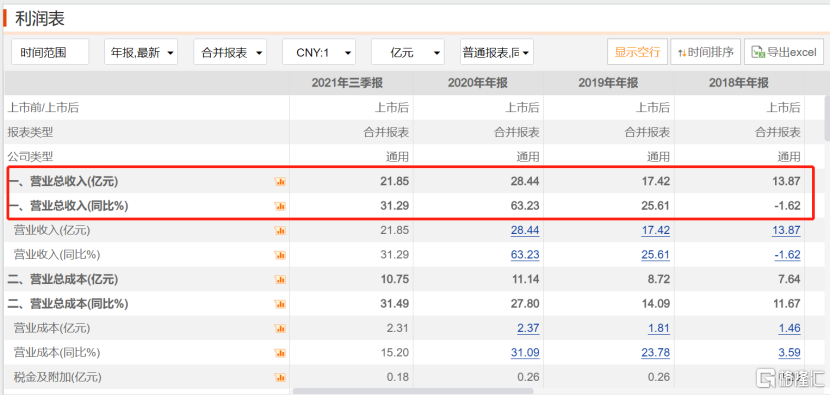The width and height of the screenshot is (831, 395).
Task: Click the 时间范围 button
Action: (x=50, y=52)
